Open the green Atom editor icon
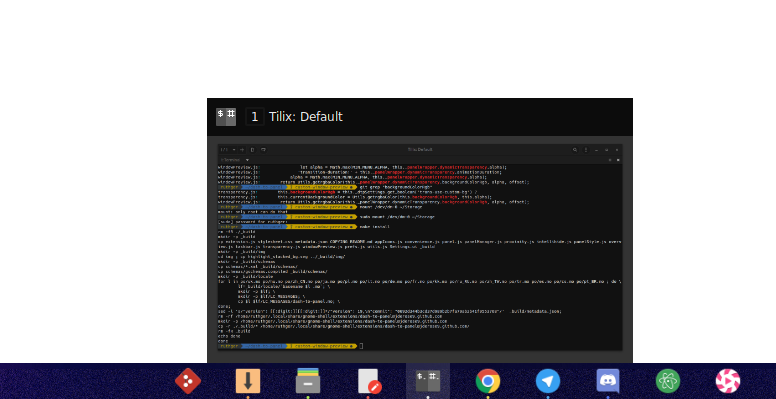 click(668, 381)
